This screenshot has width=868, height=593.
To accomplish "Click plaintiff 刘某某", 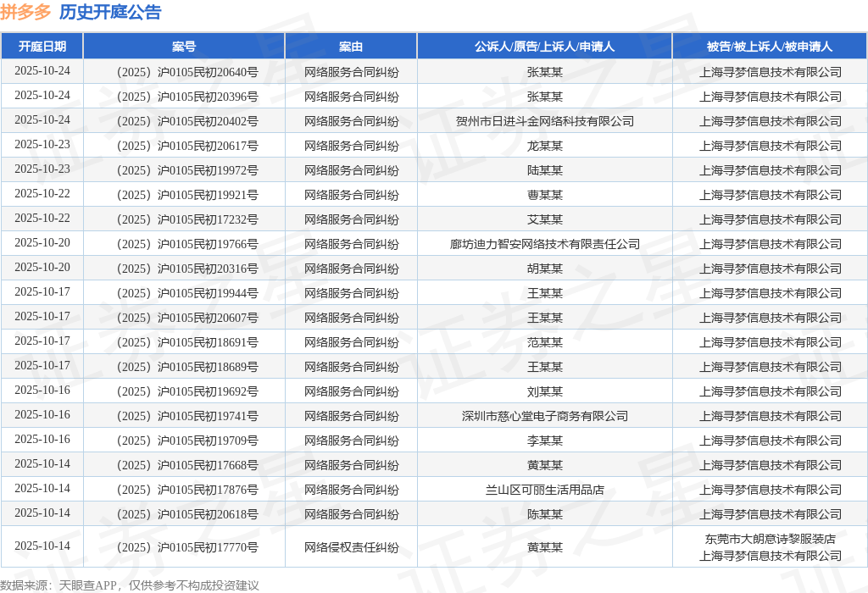I will [x=545, y=391].
